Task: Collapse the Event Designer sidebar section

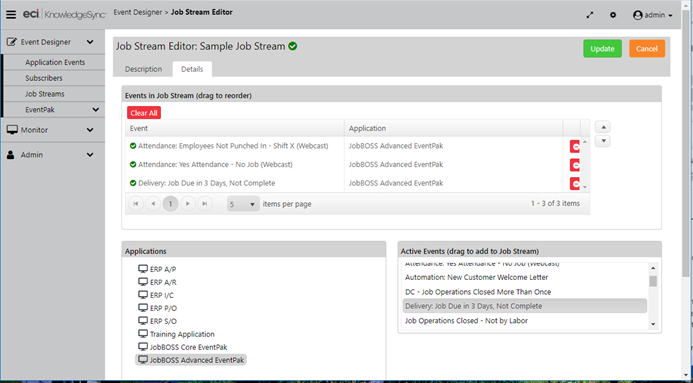Action: coord(90,42)
